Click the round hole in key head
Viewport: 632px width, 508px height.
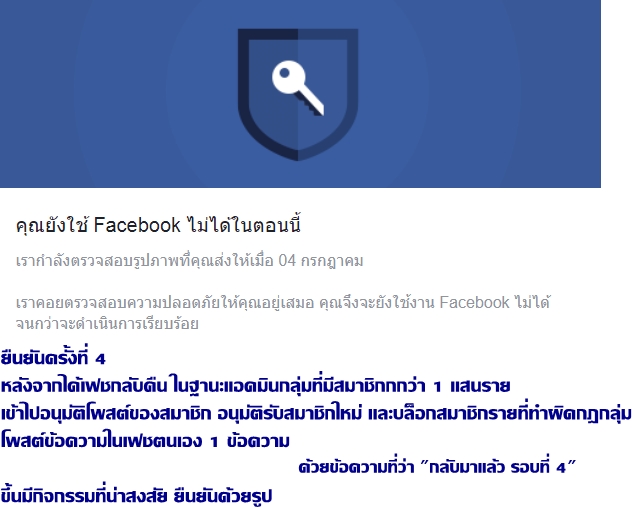pyautogui.click(x=285, y=73)
